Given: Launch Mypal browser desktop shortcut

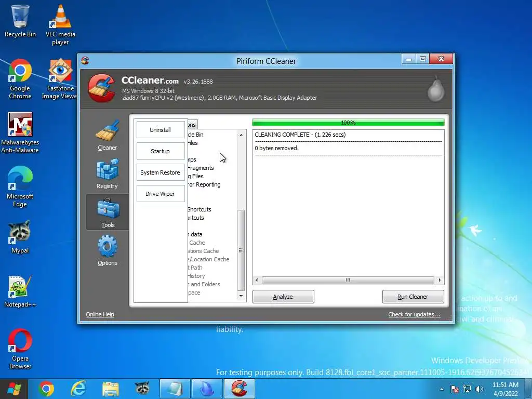Looking at the screenshot, I should click(20, 237).
